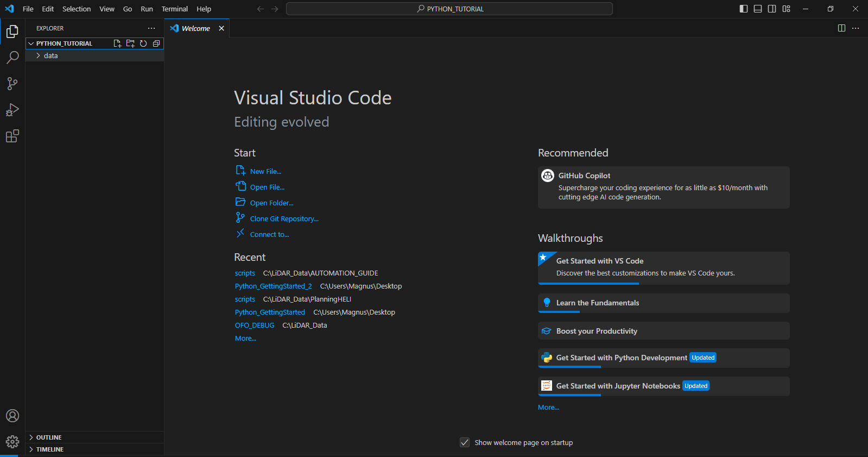Open the Help menu
Image resolution: width=868 pixels, height=457 pixels.
tap(204, 9)
